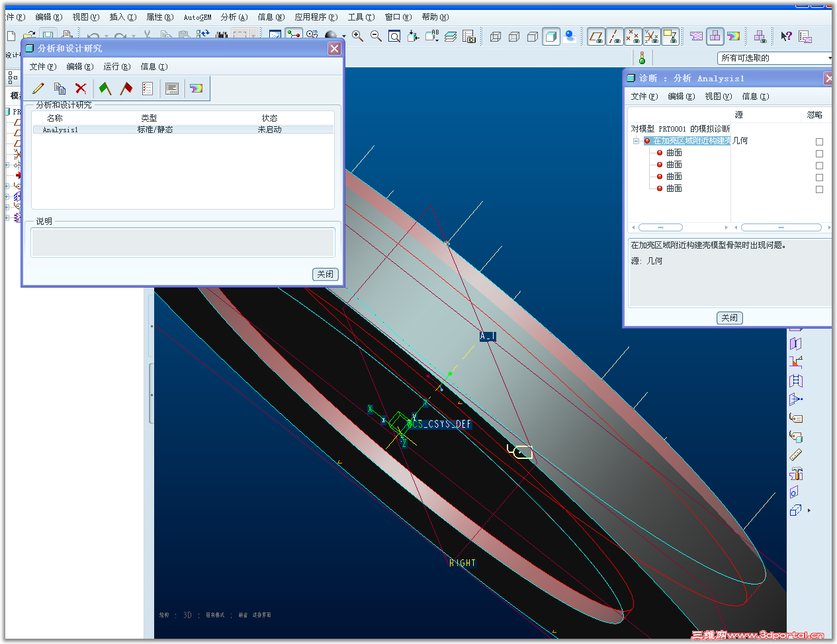Select the A_1 axis label in viewport

click(x=488, y=337)
